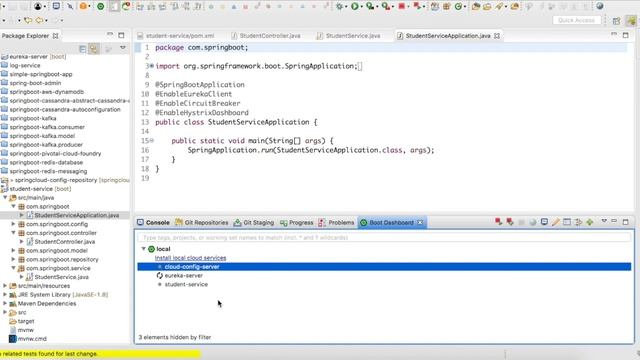Select log-service project in Package Explorer

point(24,65)
